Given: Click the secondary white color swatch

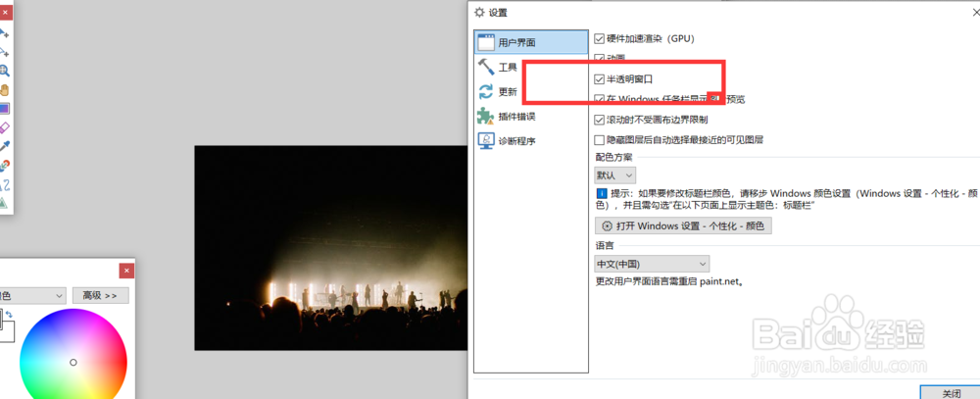Looking at the screenshot, I should pyautogui.click(x=8, y=331).
